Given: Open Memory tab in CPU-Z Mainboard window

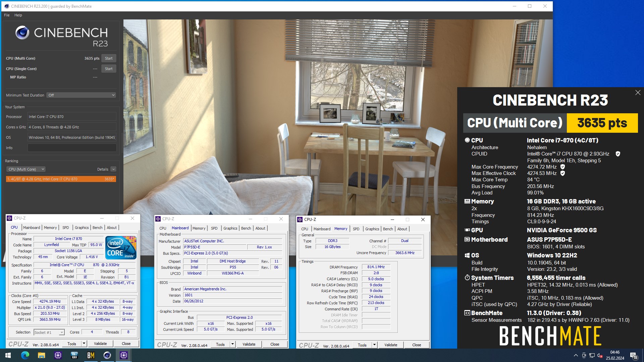Looking at the screenshot, I should coord(199,228).
